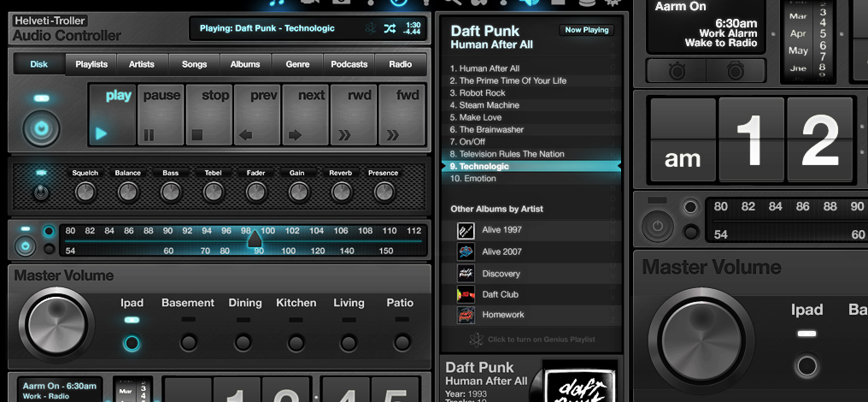Open the Genre tab
Viewport: 868px width, 402px height.
[297, 64]
